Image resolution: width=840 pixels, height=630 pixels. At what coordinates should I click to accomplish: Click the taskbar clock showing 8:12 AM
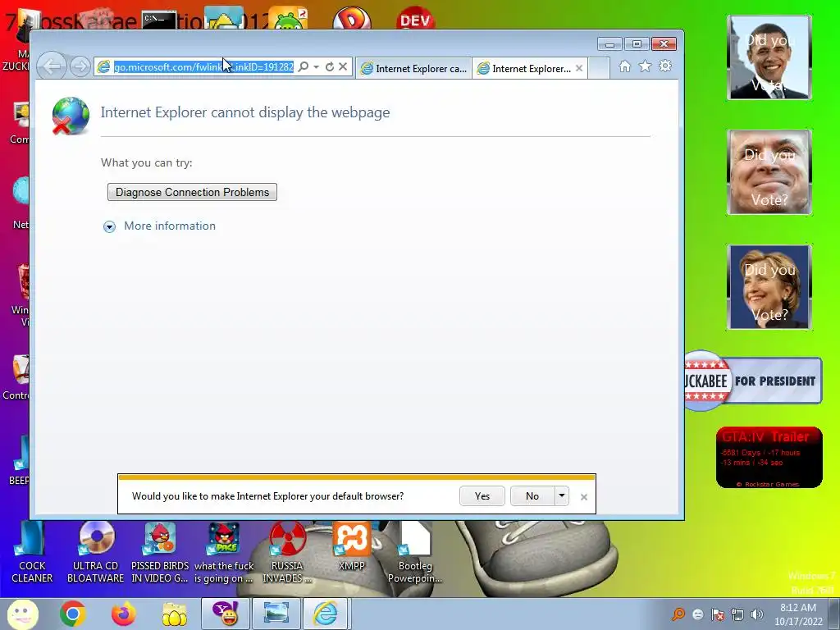(x=798, y=614)
